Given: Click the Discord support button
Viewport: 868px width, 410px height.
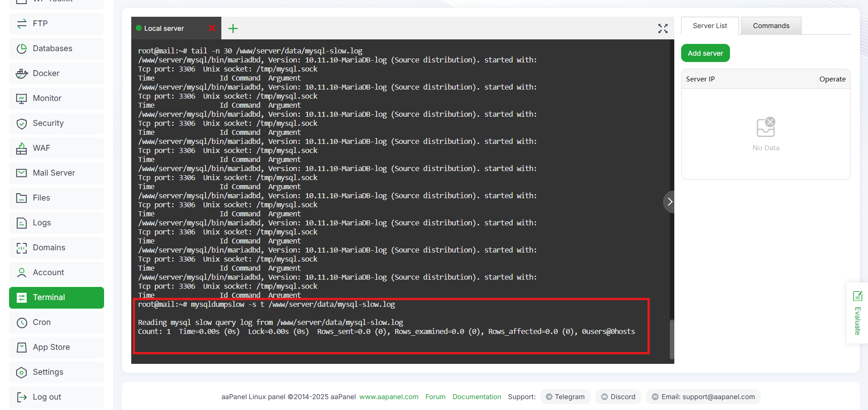Looking at the screenshot, I should [618, 397].
